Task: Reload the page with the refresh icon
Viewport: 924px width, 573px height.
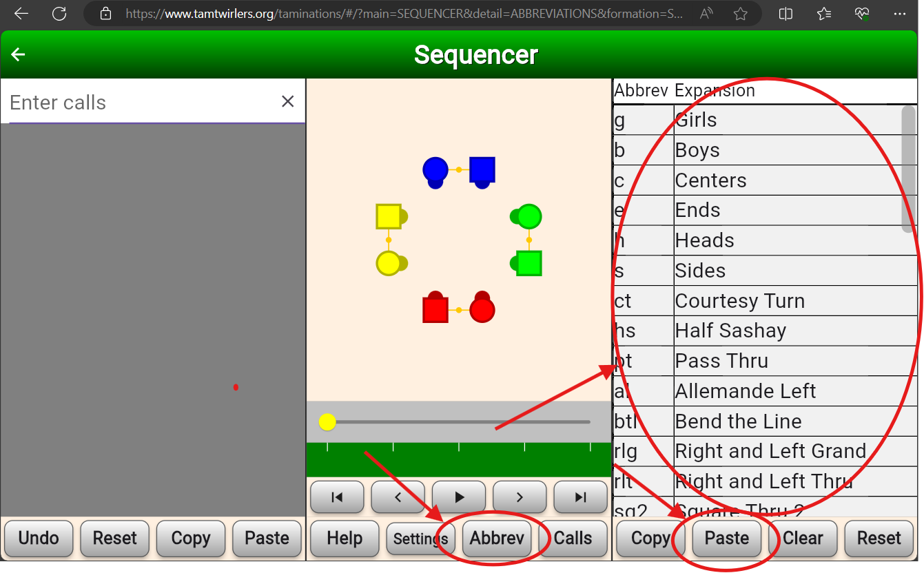Action: point(60,14)
